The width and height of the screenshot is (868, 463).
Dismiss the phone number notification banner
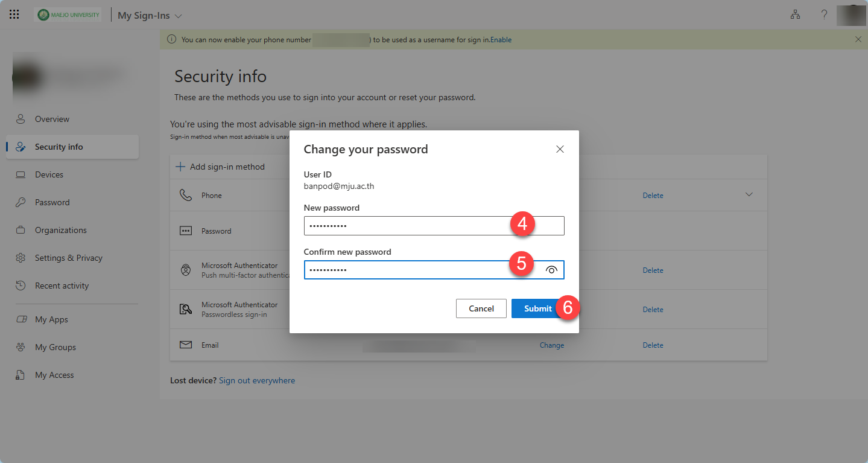click(x=858, y=39)
